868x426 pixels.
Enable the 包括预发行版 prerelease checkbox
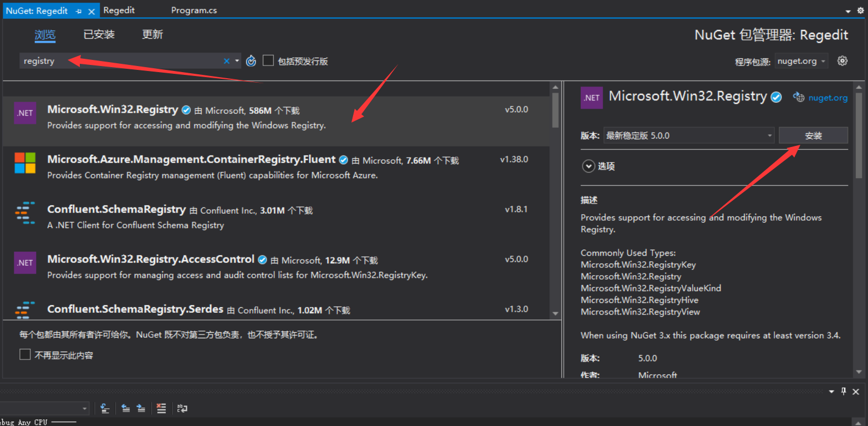268,60
